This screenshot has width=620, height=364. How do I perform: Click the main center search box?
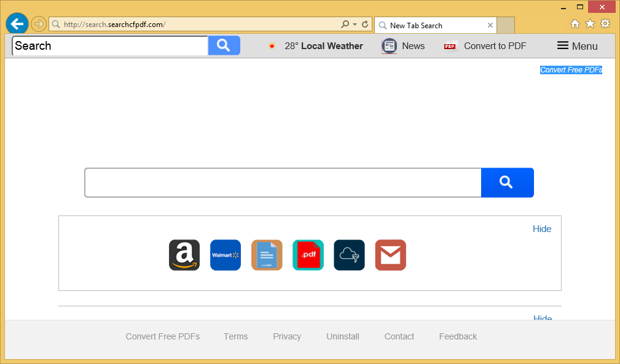pos(283,182)
